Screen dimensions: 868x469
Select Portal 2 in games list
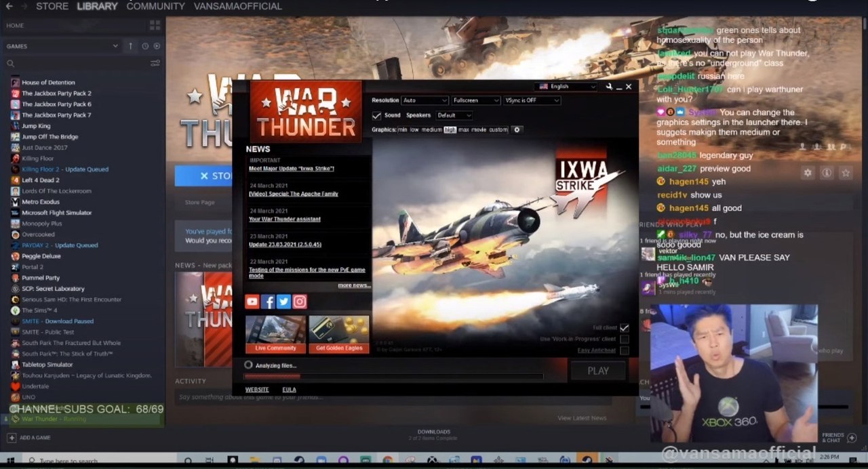coord(34,267)
